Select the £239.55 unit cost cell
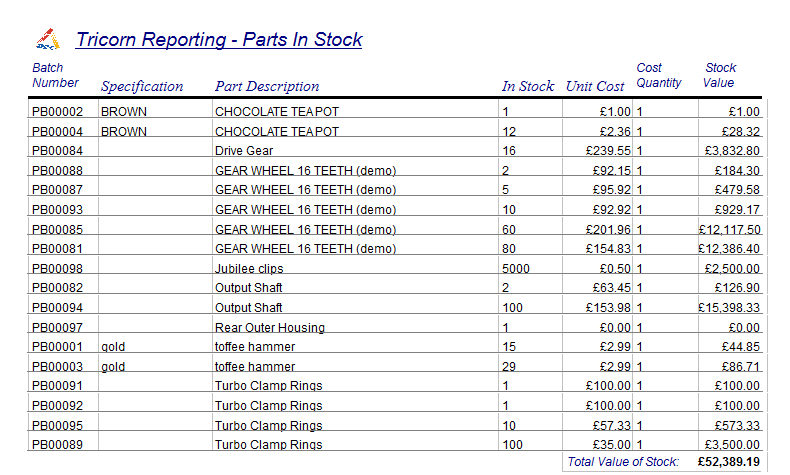790x475 pixels. [607, 151]
